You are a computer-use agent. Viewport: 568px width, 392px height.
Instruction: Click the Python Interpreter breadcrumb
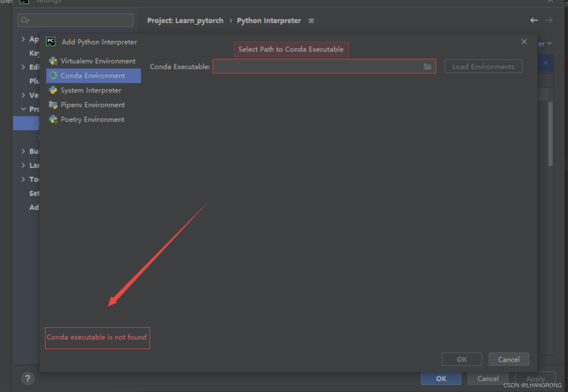(269, 20)
